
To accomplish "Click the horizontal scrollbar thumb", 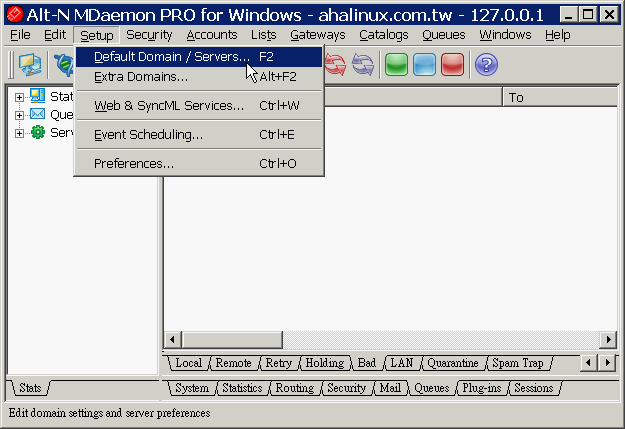I will [x=232, y=340].
